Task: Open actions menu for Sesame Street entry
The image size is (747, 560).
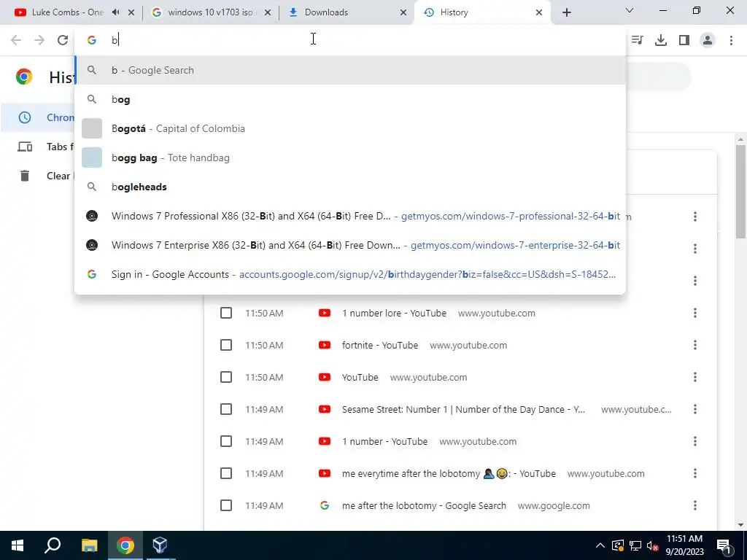Action: [695, 409]
